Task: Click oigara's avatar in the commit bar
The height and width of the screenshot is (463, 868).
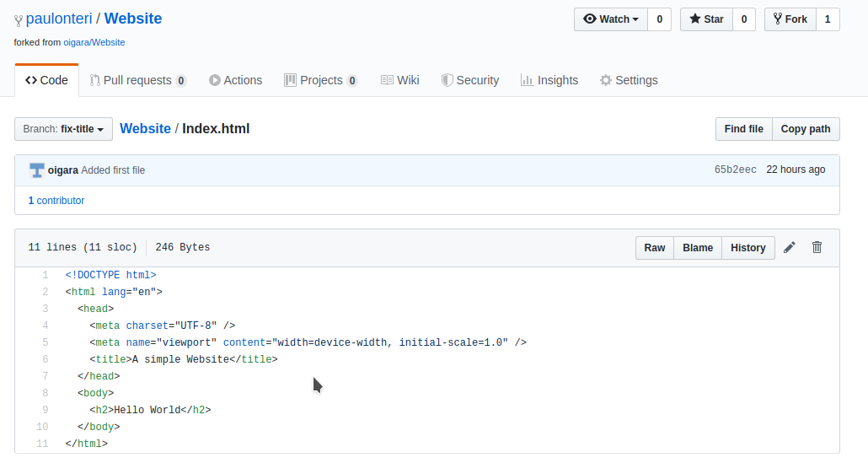Action: click(36, 170)
